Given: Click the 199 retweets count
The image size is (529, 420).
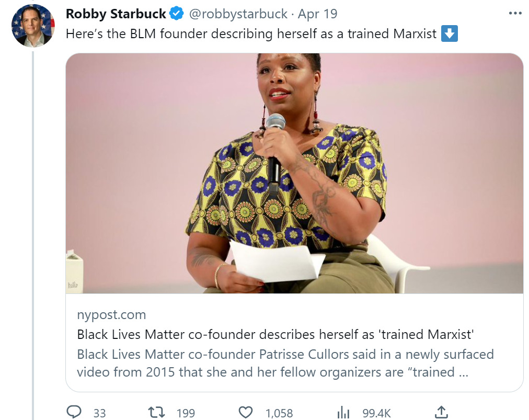Looking at the screenshot, I should click(x=186, y=413).
